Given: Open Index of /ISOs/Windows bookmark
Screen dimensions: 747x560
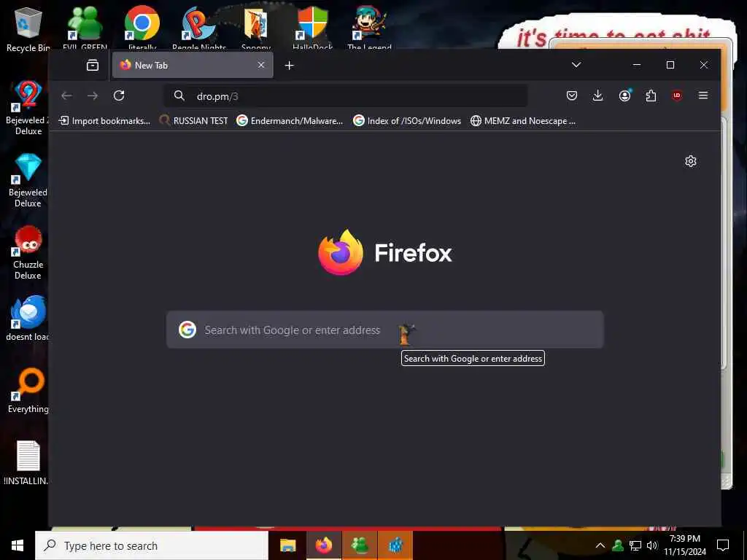Looking at the screenshot, I should tap(407, 121).
